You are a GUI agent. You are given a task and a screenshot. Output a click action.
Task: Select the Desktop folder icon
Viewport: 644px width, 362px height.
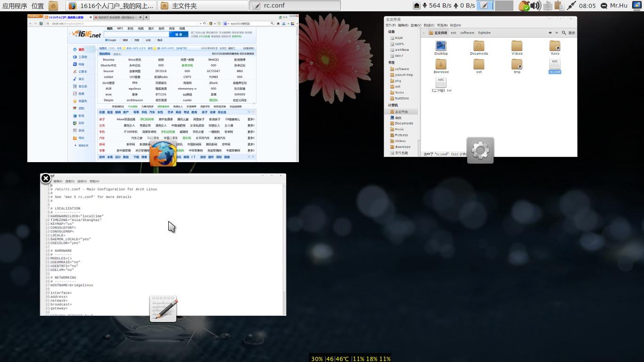(x=441, y=46)
